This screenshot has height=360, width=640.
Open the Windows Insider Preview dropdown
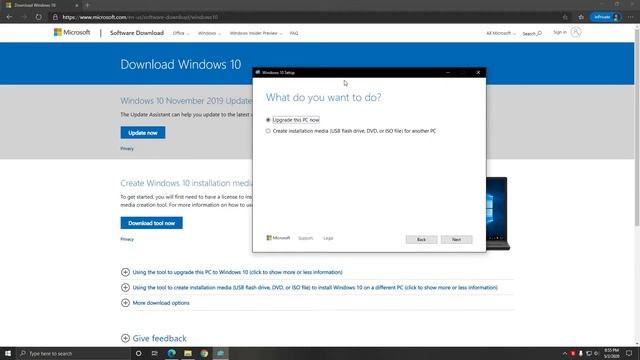click(x=256, y=33)
